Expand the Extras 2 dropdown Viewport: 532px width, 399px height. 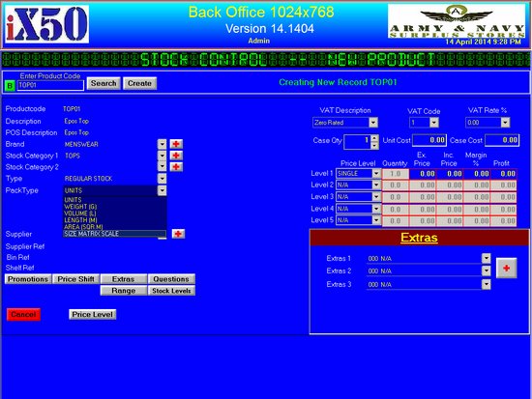[487, 271]
